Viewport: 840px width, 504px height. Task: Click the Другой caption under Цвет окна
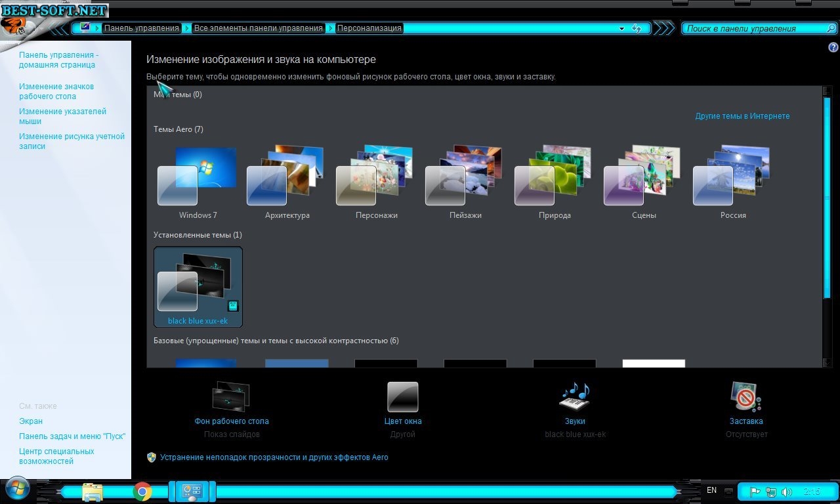(x=403, y=434)
